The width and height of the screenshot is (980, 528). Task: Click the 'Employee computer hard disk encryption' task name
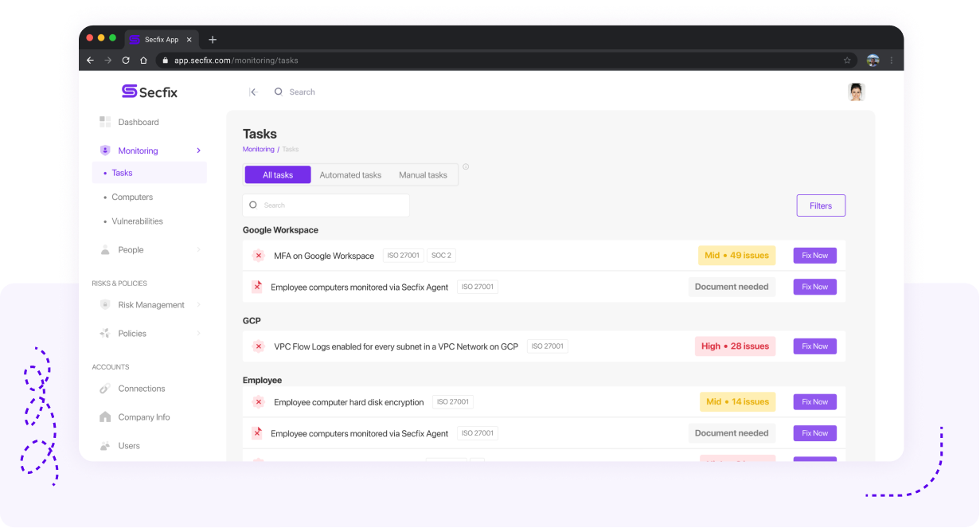click(x=349, y=403)
